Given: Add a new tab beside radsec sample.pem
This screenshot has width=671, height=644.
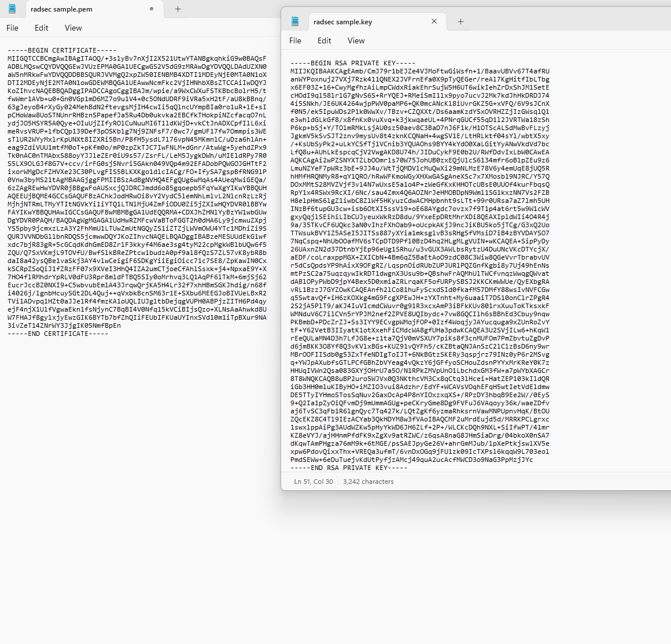Looking at the screenshot, I should [178, 9].
